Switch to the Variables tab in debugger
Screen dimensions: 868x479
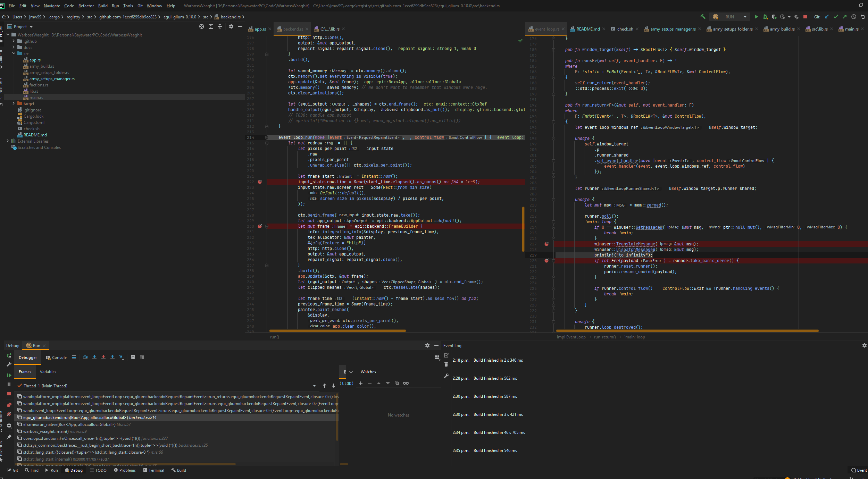[x=48, y=372]
